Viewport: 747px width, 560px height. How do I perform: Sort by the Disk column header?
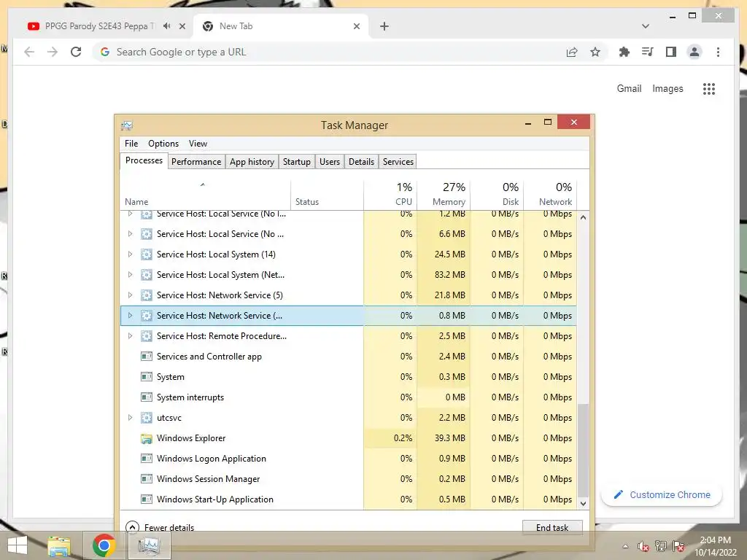click(497, 195)
